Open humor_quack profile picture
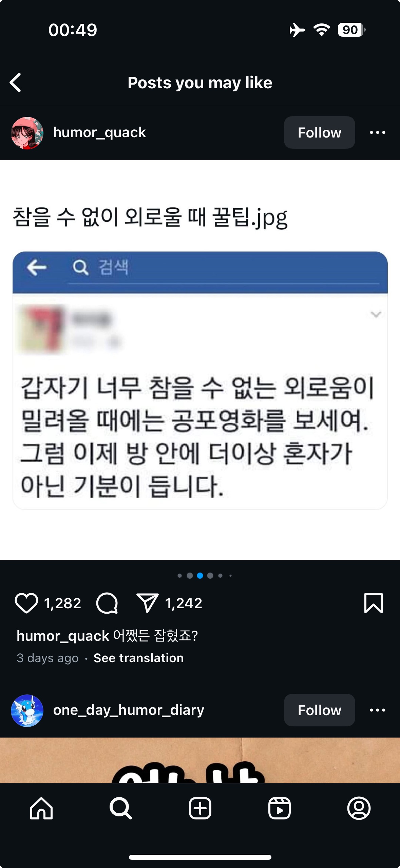This screenshot has width=400, height=868. tap(27, 133)
